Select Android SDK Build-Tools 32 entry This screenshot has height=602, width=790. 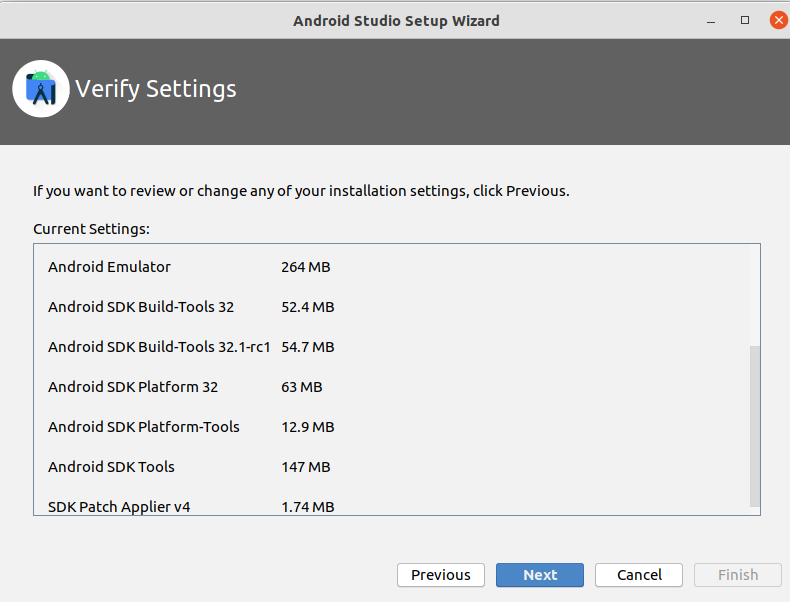coord(140,307)
